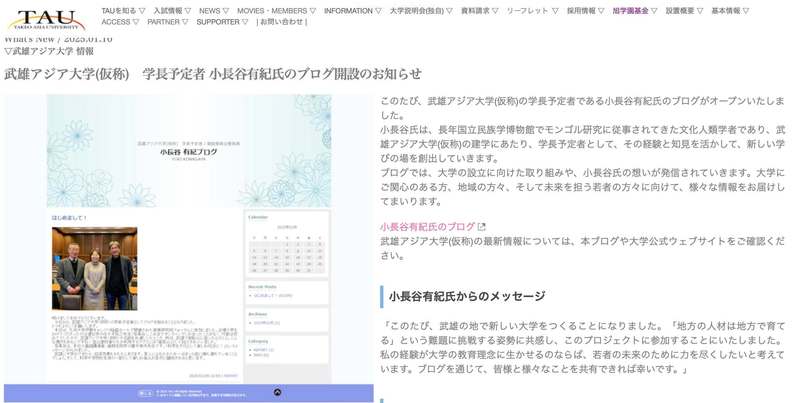Open the 小長谷有紀氏のブログ link
Image resolution: width=800 pixels, height=403 pixels.
[x=427, y=227]
